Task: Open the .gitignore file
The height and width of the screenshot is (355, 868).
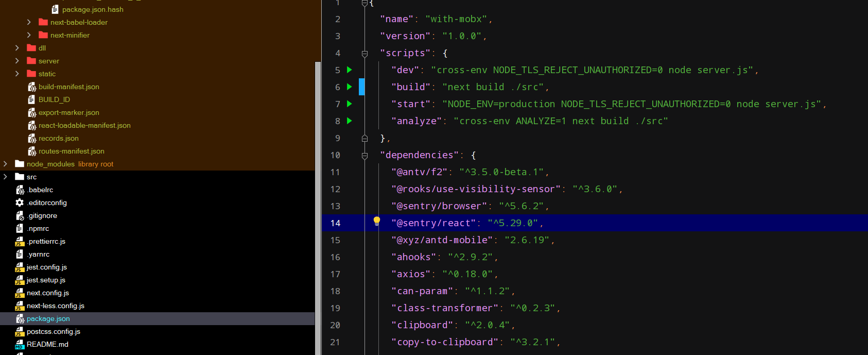Action: (42, 215)
